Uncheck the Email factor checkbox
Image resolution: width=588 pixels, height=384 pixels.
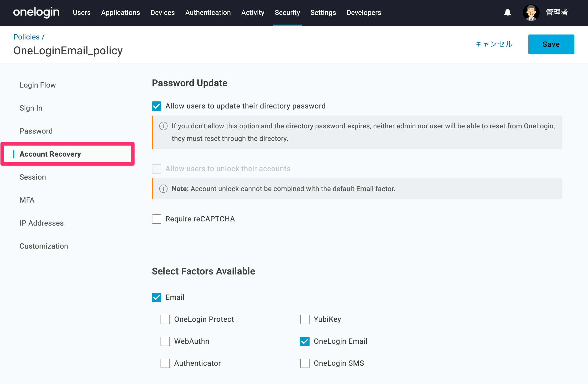157,297
